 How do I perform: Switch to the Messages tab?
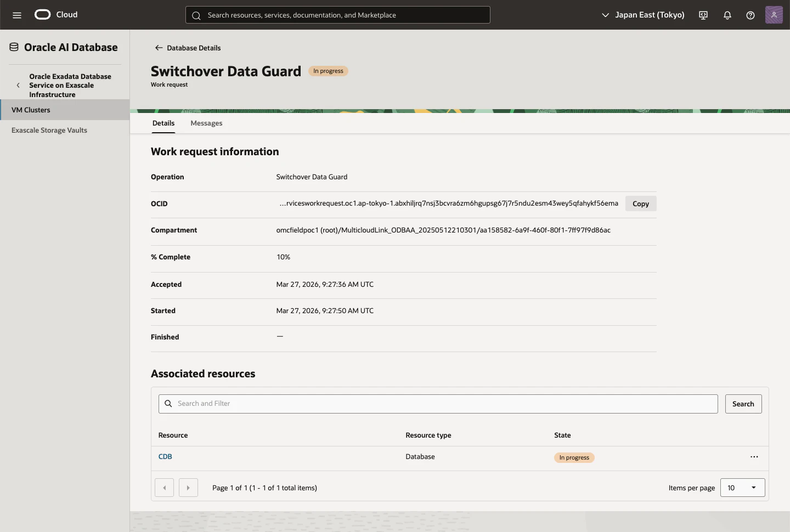[x=206, y=123]
